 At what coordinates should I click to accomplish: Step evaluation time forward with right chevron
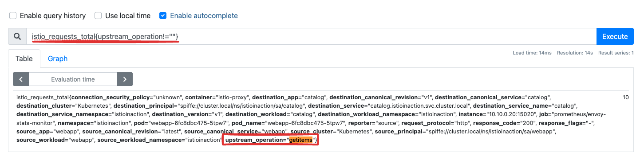[x=125, y=79]
